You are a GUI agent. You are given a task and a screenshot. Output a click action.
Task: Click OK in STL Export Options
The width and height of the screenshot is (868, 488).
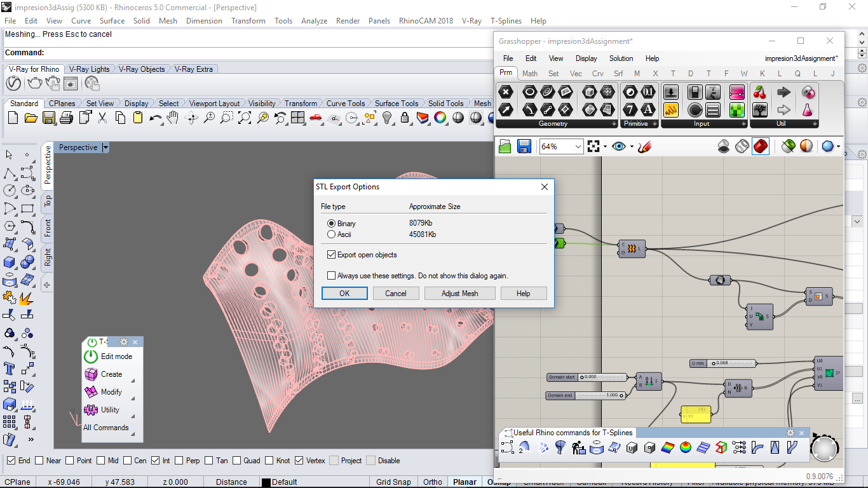(x=344, y=294)
